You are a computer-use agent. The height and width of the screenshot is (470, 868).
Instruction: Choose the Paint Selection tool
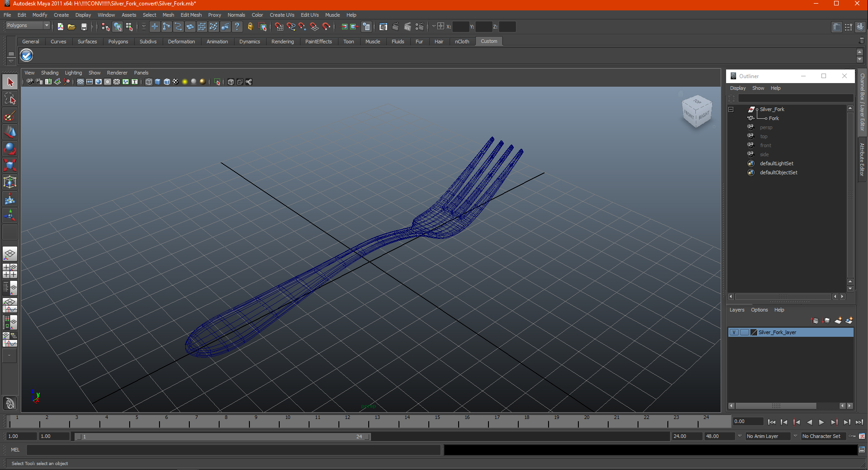coord(10,116)
